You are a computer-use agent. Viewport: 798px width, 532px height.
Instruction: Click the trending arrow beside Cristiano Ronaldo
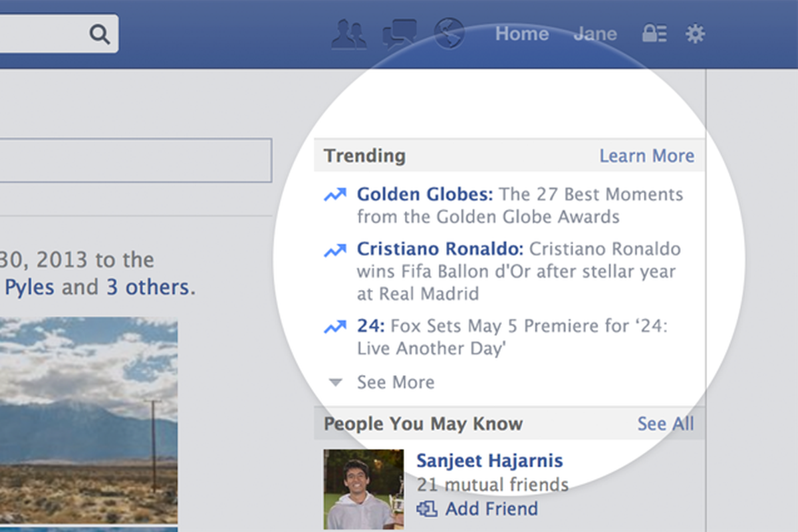coord(334,249)
